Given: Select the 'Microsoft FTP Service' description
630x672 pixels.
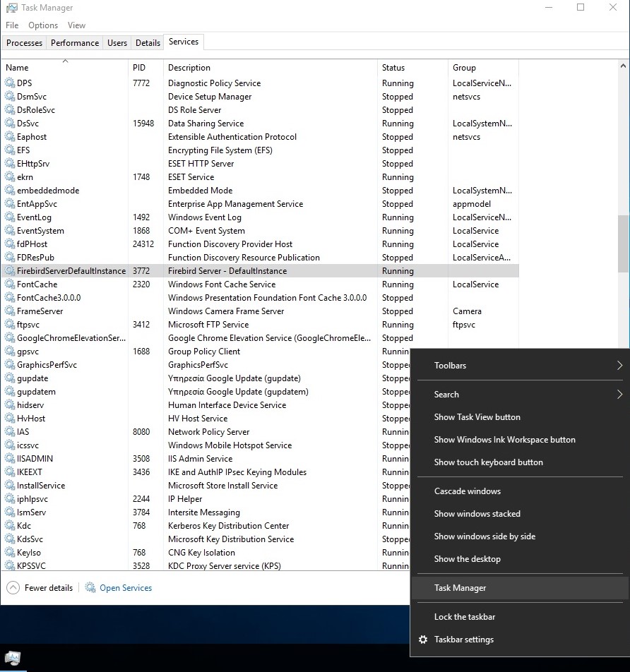Looking at the screenshot, I should click(x=208, y=325).
